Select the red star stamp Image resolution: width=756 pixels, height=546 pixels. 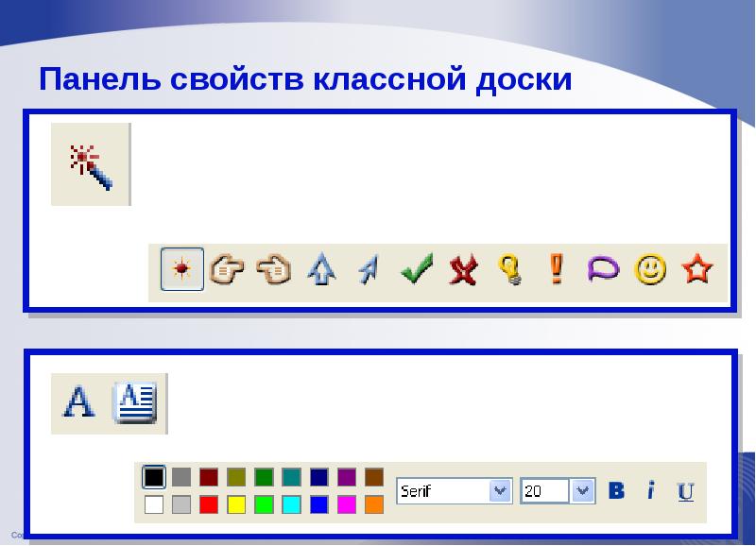[696, 270]
